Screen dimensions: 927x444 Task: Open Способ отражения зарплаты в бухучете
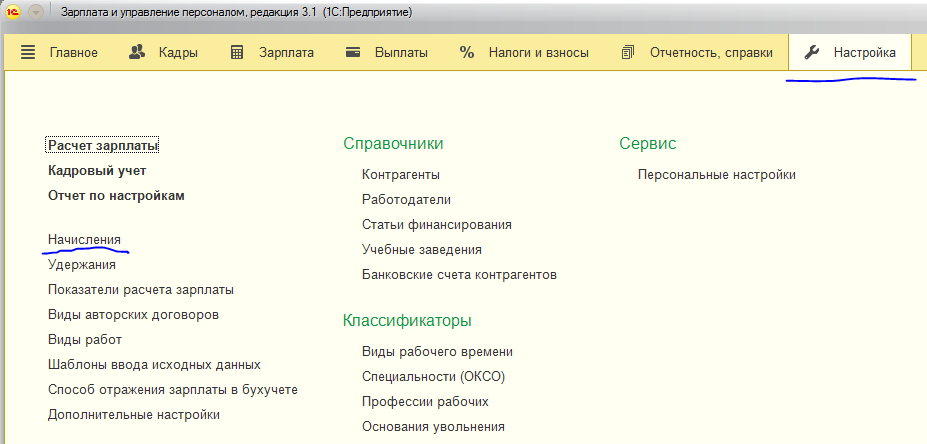[x=173, y=390]
